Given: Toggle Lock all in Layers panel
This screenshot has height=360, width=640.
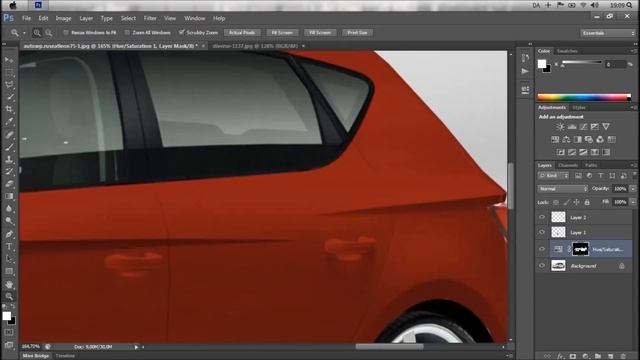Looking at the screenshot, I should coord(587,202).
